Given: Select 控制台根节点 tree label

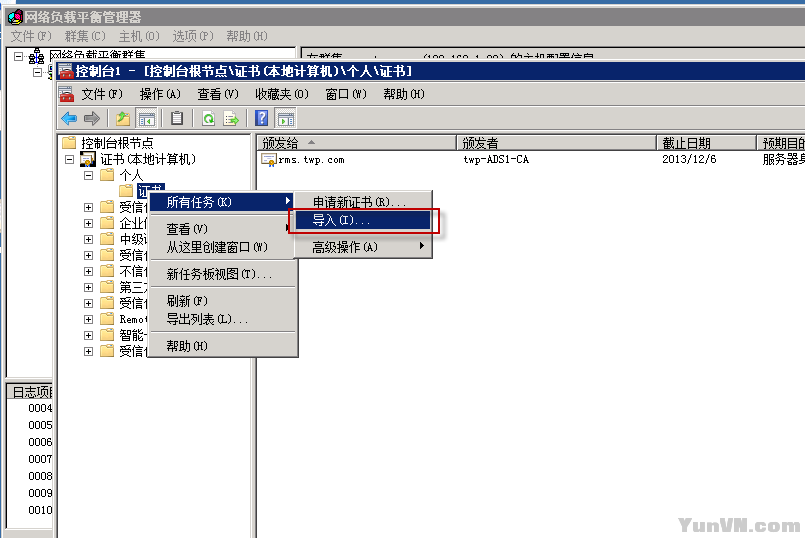Looking at the screenshot, I should pos(117,143).
